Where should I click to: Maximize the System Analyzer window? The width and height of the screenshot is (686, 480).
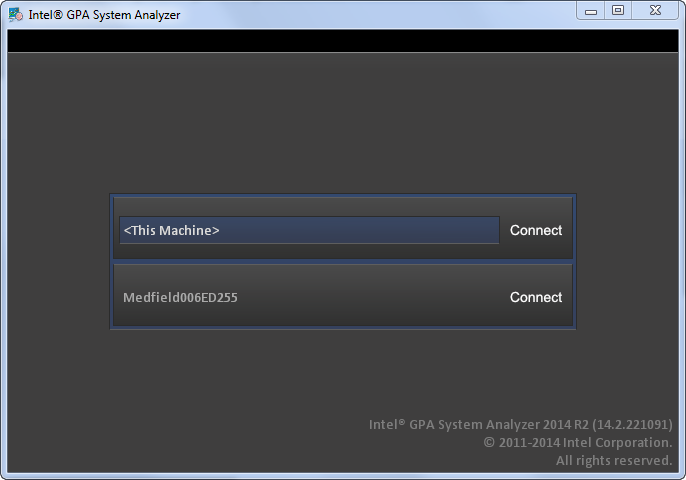tap(618, 11)
